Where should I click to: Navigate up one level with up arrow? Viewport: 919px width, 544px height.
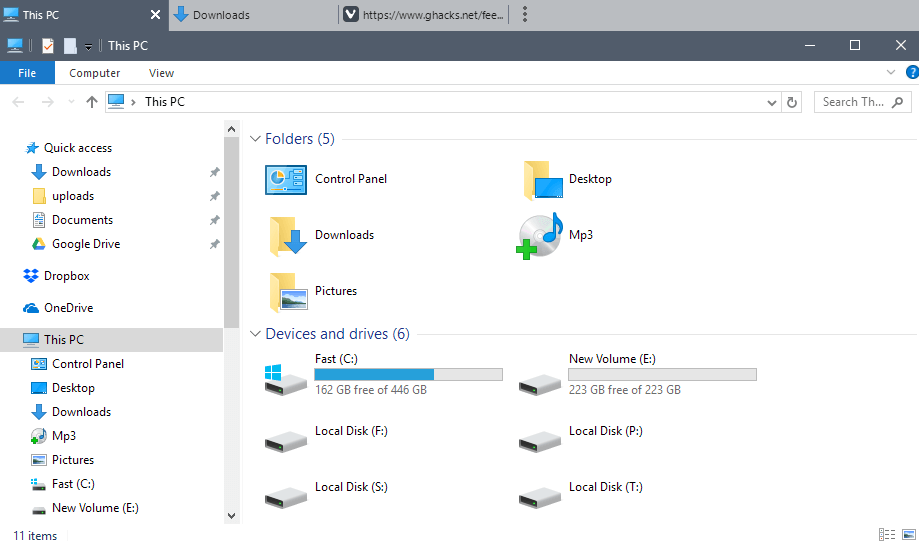click(91, 102)
